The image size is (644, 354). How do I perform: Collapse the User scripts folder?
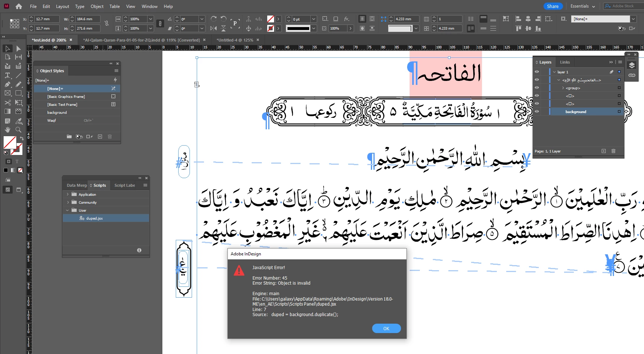pyautogui.click(x=68, y=210)
